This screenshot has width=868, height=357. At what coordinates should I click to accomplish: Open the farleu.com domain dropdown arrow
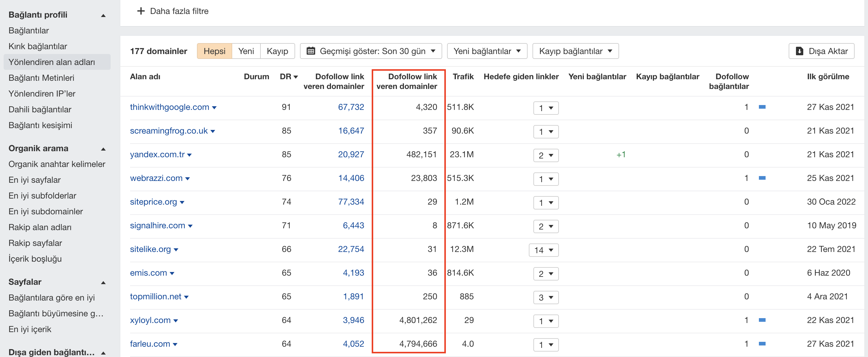point(175,344)
